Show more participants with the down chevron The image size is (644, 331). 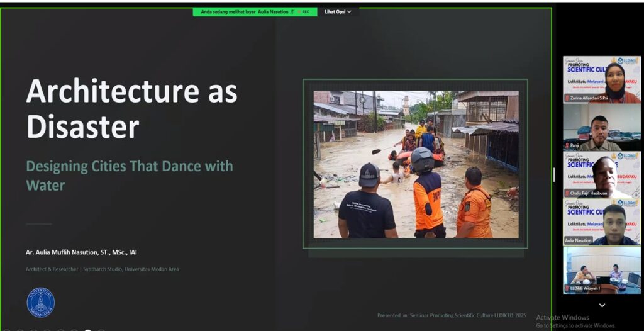click(x=601, y=305)
